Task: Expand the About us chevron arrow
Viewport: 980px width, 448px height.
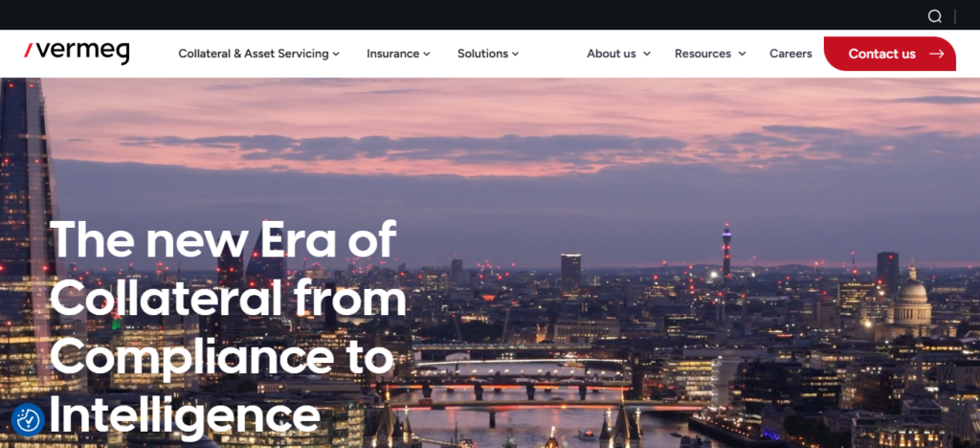Action: click(x=647, y=55)
